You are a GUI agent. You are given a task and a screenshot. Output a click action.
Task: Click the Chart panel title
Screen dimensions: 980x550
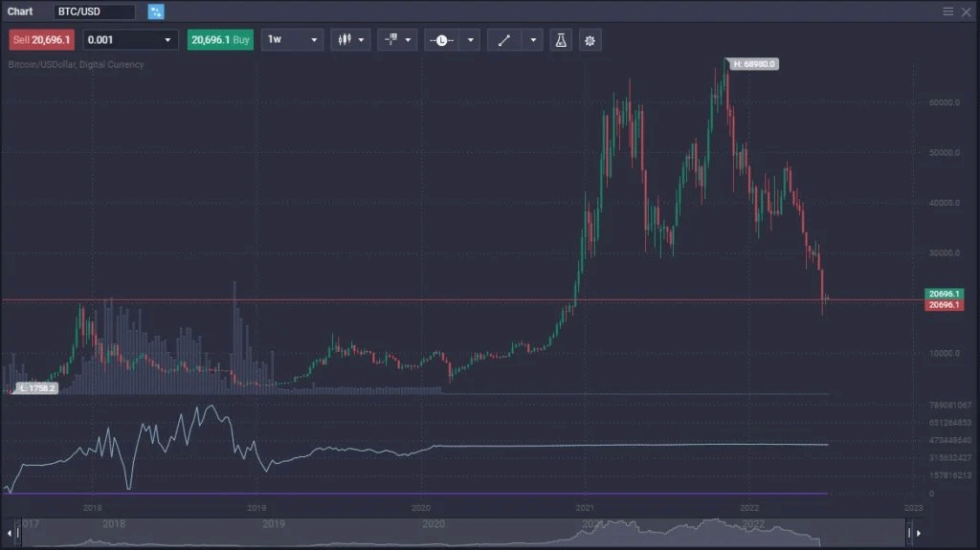click(x=20, y=11)
